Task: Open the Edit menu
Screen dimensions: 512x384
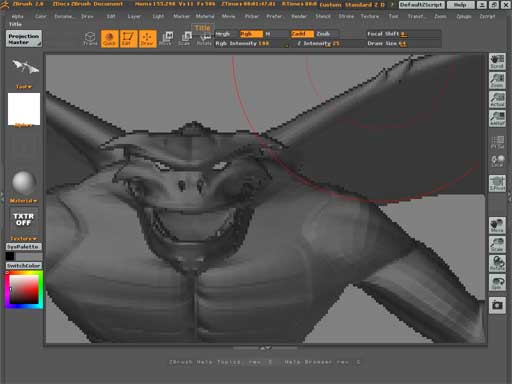Action: (111, 16)
